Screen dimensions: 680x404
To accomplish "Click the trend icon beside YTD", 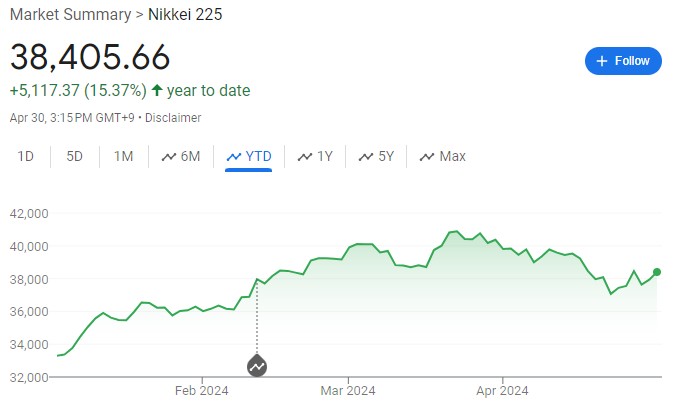I will pos(234,156).
